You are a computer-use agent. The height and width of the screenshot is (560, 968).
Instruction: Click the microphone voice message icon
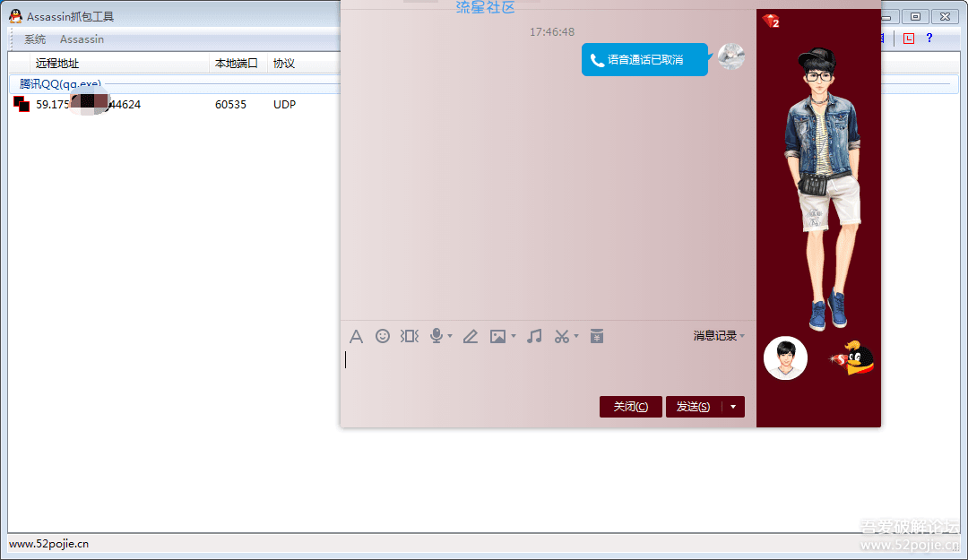point(436,336)
